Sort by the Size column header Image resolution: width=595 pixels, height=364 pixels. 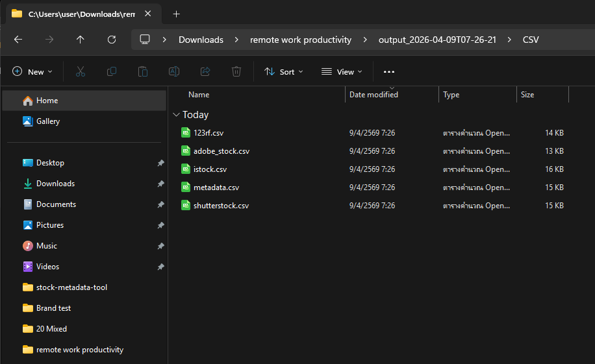pyautogui.click(x=527, y=95)
